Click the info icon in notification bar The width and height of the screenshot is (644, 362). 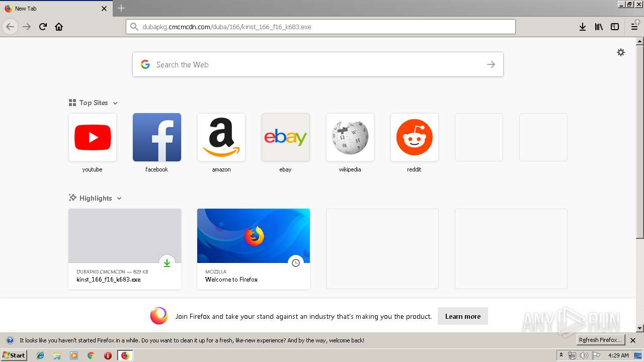10,340
